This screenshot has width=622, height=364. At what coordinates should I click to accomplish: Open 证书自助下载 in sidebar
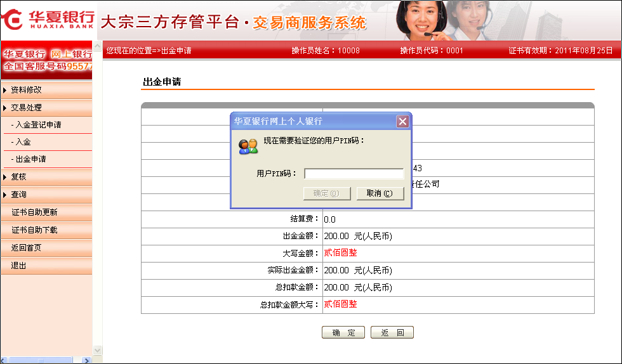point(34,230)
